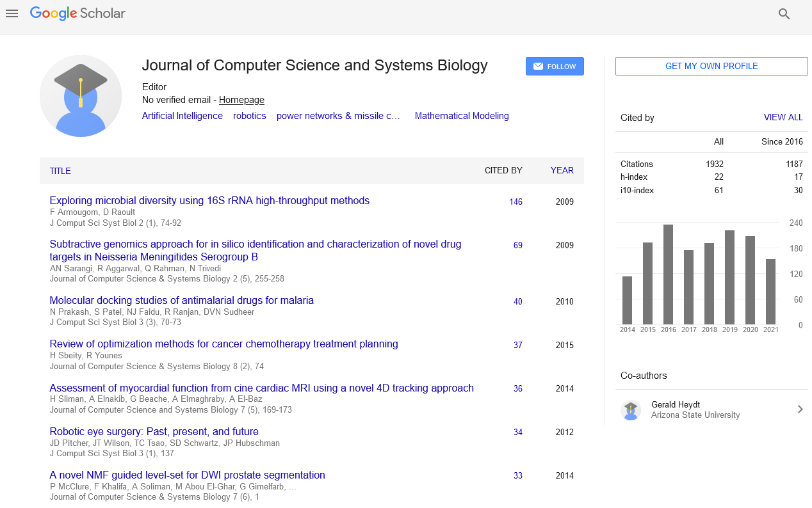Screen dimensions: 812x508
Task: Click the journal profile avatar picture
Action: 81,96
